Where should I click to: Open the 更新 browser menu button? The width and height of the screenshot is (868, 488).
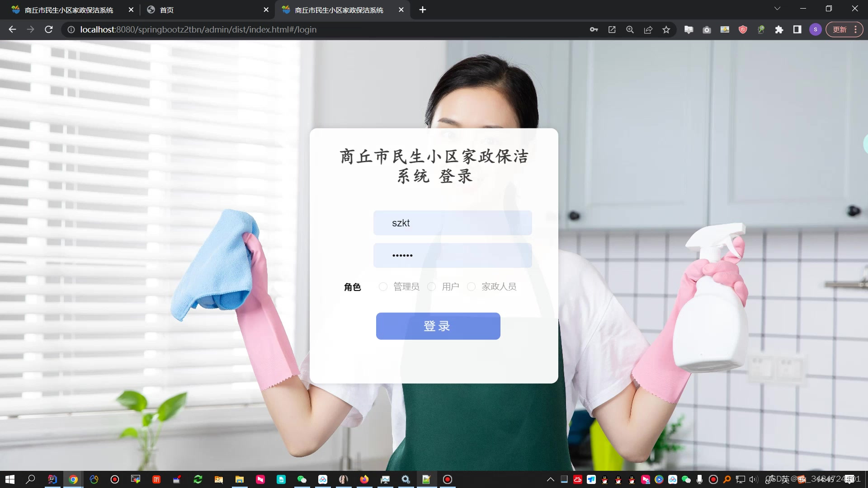tap(844, 29)
